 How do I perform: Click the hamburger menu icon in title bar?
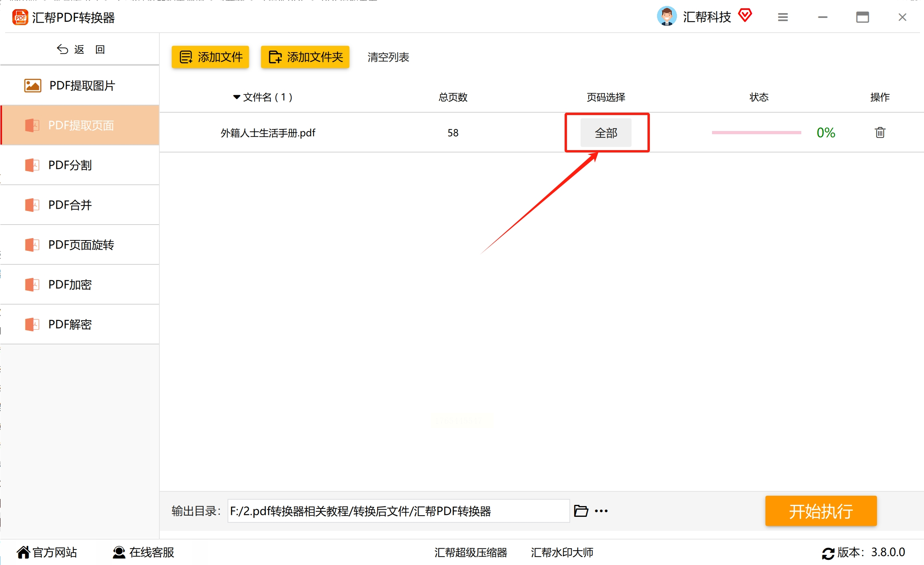coord(783,17)
